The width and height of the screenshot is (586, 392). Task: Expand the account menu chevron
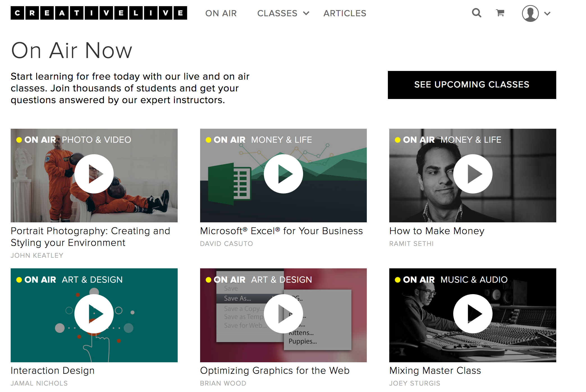tap(547, 13)
